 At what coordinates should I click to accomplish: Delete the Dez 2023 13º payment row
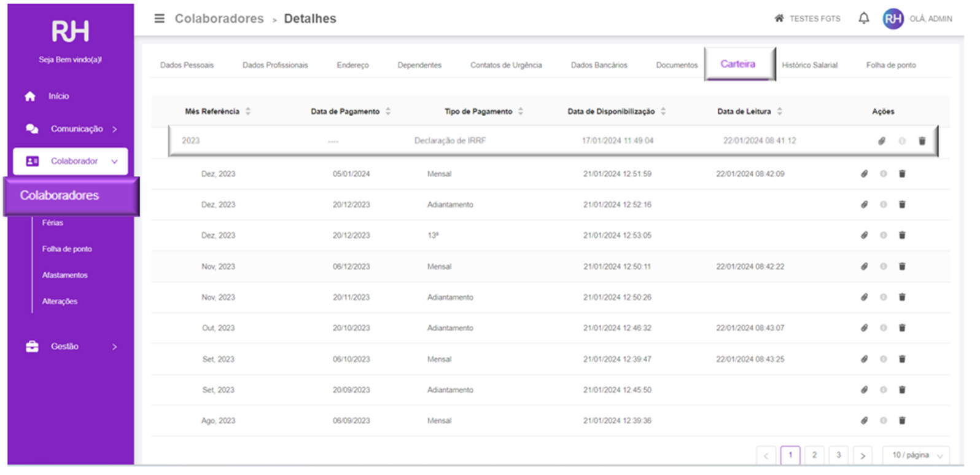(902, 235)
